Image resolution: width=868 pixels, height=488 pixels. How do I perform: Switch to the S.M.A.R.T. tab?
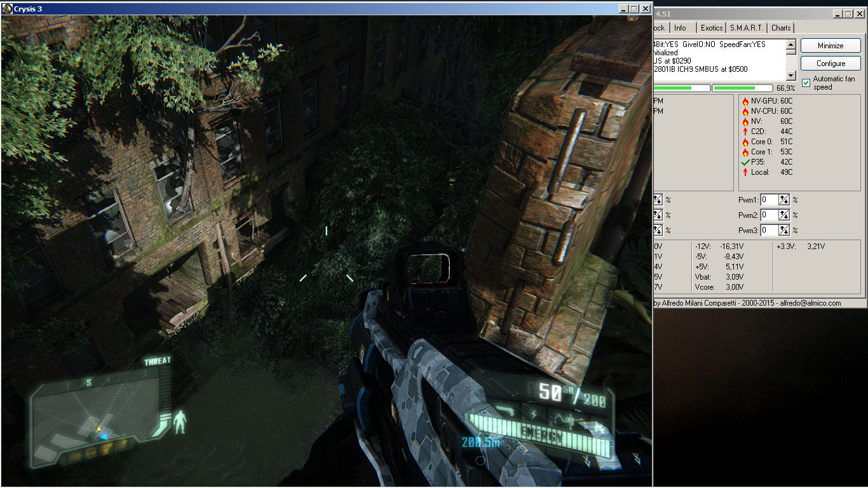coord(747,28)
